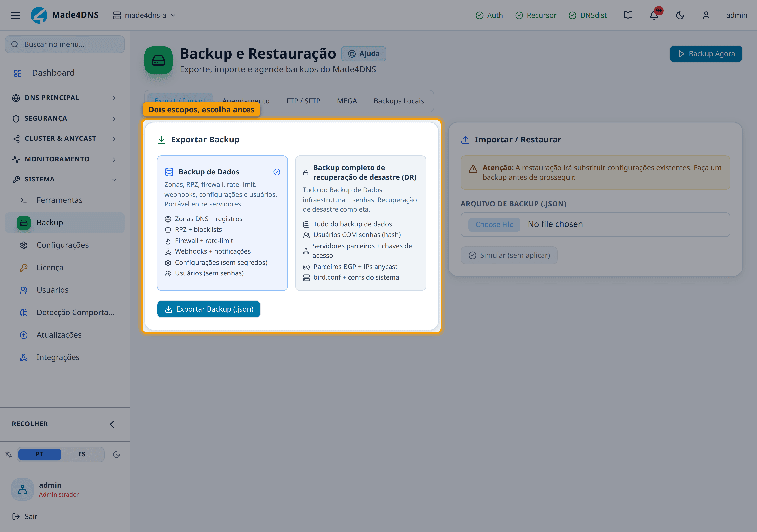Open Integrações icon in sidebar
Image resolution: width=757 pixels, height=532 pixels.
23,357
